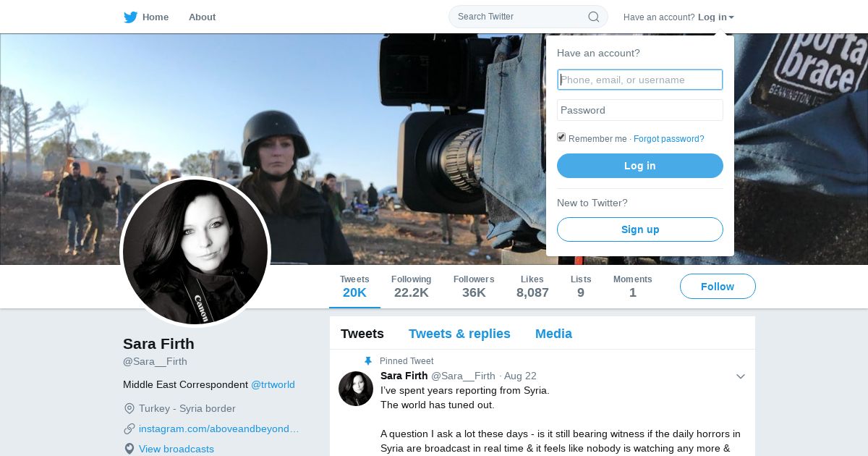Viewport: 868px width, 456px height.
Task: Click the blue Log in button
Action: [x=640, y=166]
